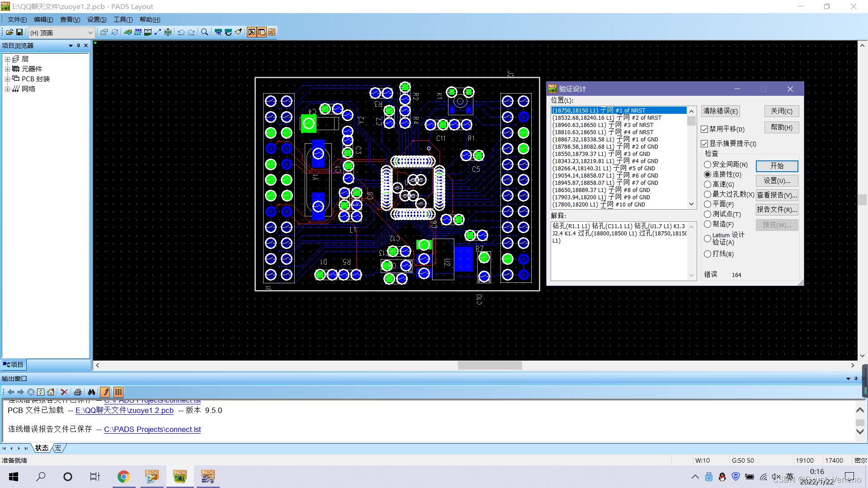868x488 pixels.
Task: Click the magnifier Zoom tool icon
Action: point(204,32)
